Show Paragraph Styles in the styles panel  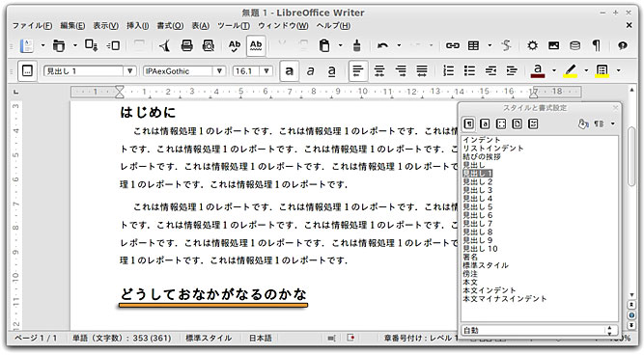pos(468,123)
